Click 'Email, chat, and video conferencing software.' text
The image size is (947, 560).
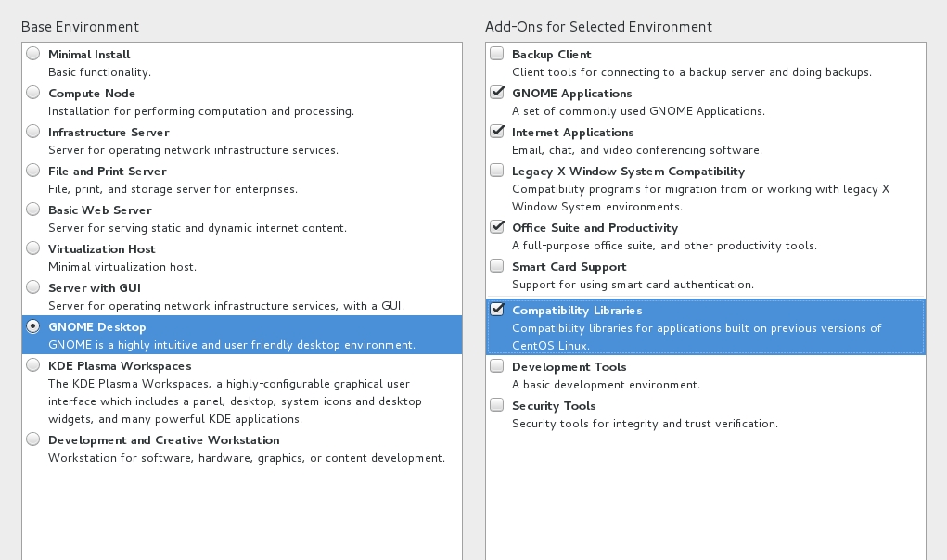pyautogui.click(x=637, y=149)
